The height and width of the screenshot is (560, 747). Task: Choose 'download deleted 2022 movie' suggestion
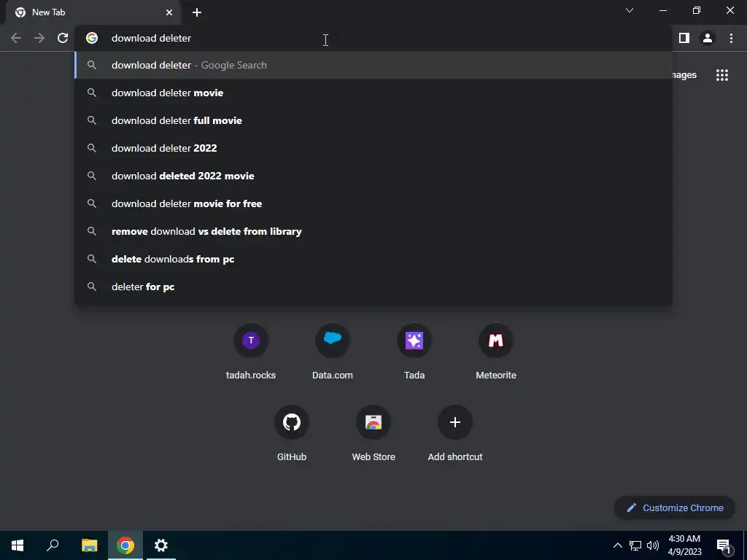tap(373, 176)
